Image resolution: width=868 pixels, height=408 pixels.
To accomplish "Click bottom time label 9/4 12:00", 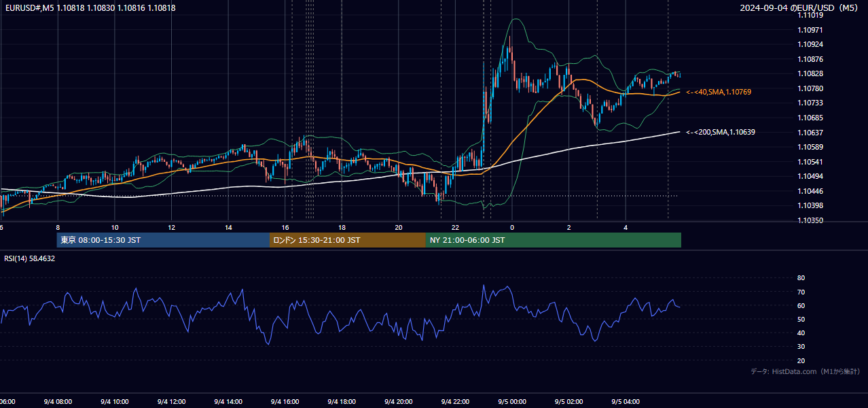I will pos(171,402).
